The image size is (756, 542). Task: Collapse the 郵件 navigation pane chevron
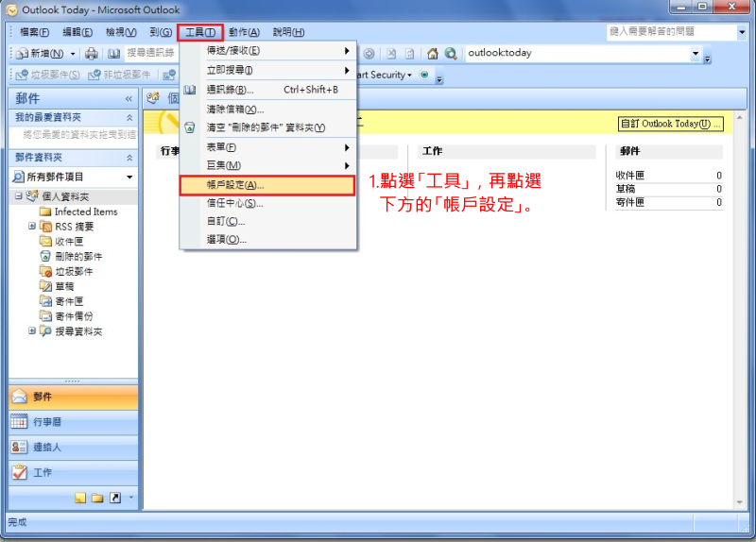[x=129, y=99]
